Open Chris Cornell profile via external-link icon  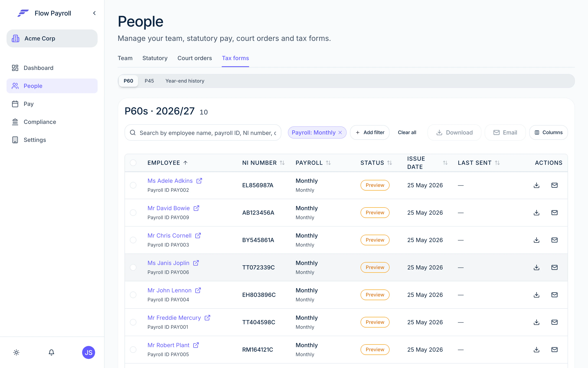tap(198, 235)
